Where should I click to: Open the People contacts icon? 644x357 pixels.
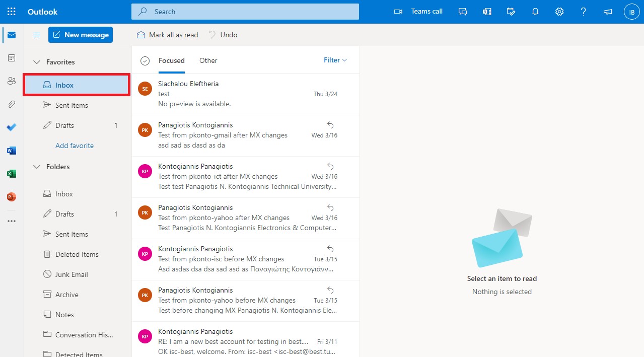click(12, 81)
